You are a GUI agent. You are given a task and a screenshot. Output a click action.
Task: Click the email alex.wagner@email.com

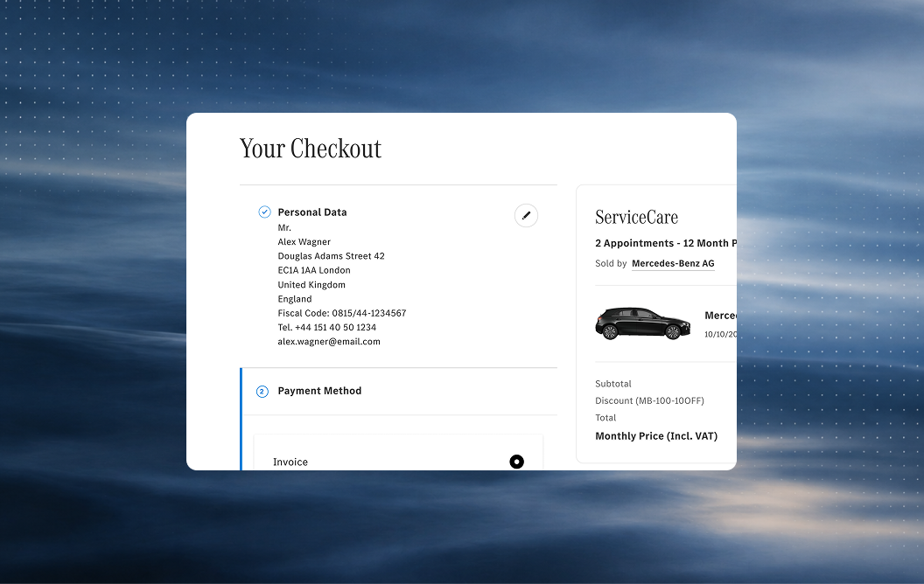329,342
